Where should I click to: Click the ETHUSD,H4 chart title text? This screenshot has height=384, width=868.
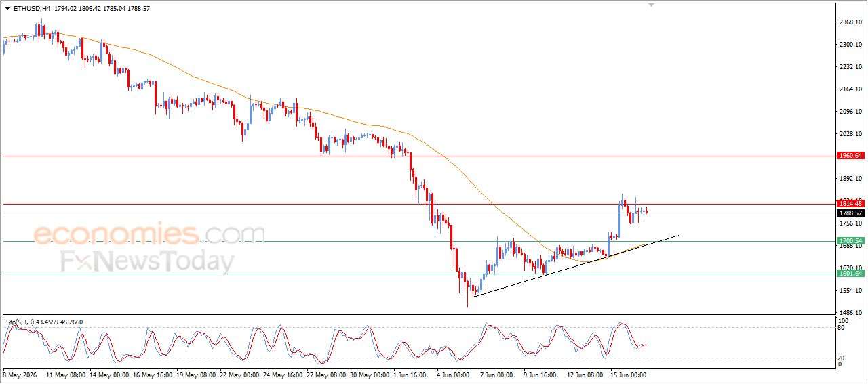pos(31,9)
